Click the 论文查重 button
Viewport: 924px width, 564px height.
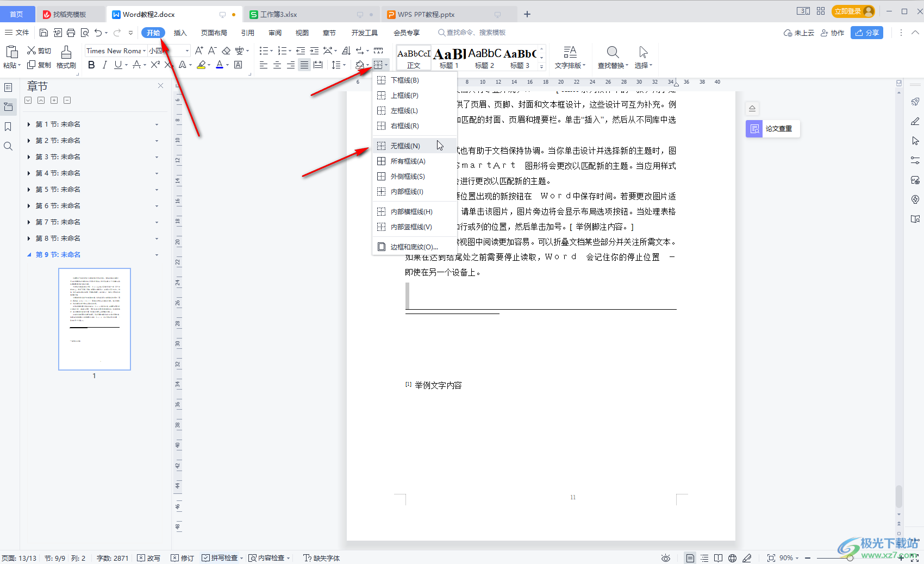pos(772,129)
